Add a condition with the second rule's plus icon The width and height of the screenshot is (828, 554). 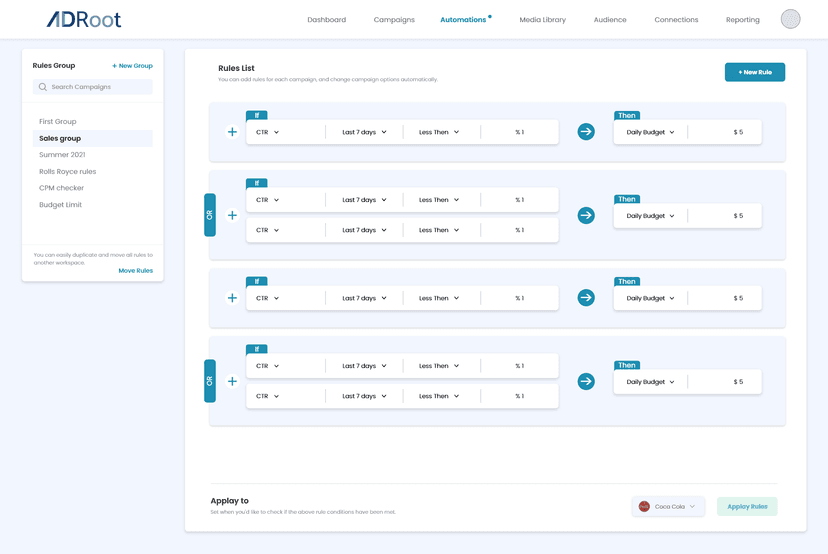tap(232, 215)
